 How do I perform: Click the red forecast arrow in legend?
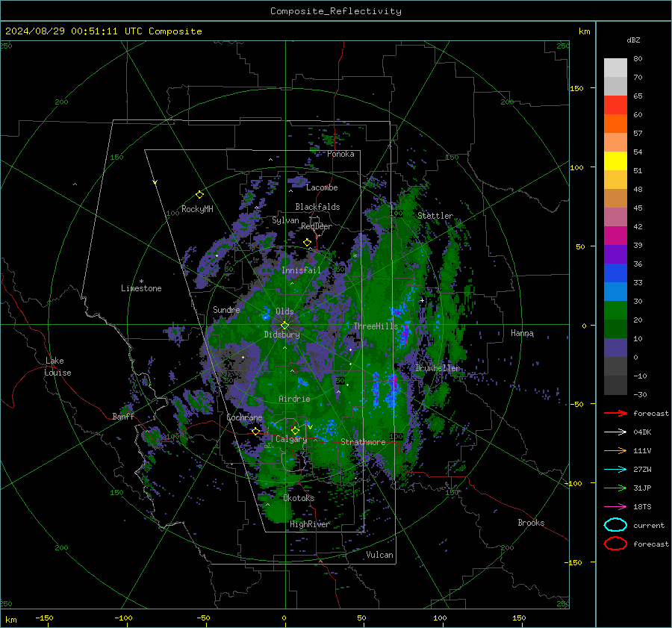615,413
